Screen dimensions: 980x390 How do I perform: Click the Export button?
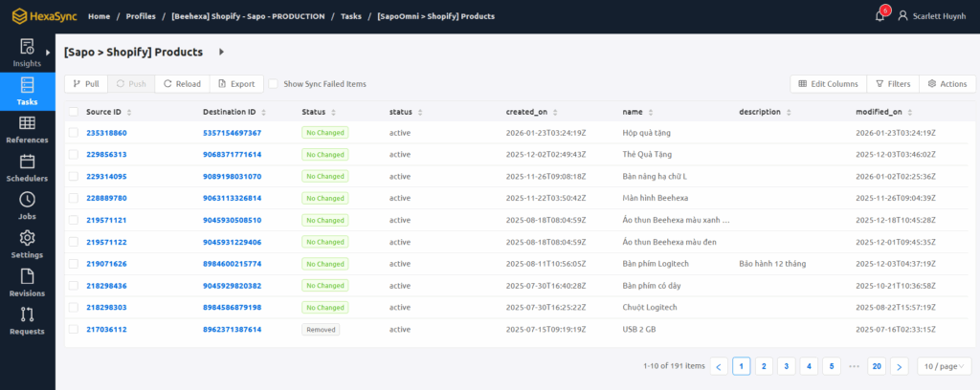[237, 83]
